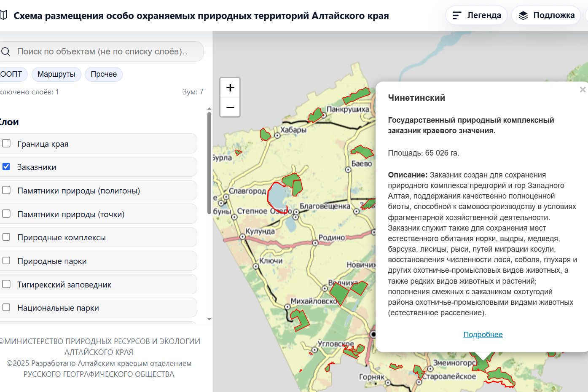Zoom in with the plus button on map

tap(230, 87)
